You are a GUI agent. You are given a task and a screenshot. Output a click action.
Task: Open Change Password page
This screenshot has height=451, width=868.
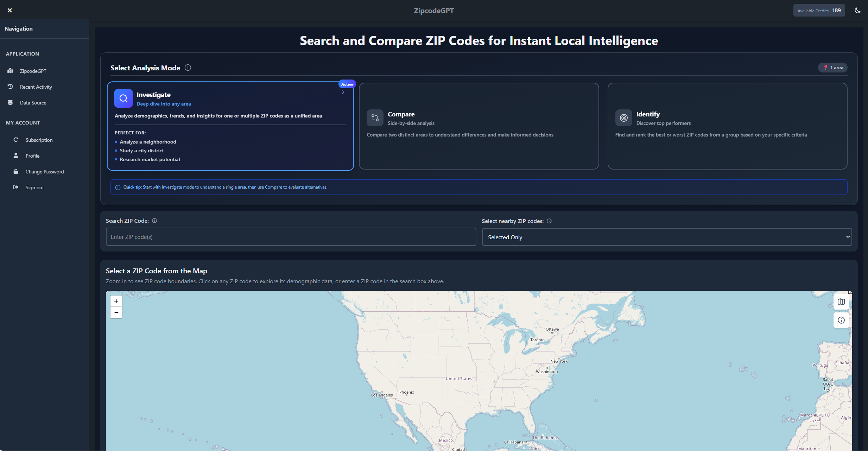44,171
